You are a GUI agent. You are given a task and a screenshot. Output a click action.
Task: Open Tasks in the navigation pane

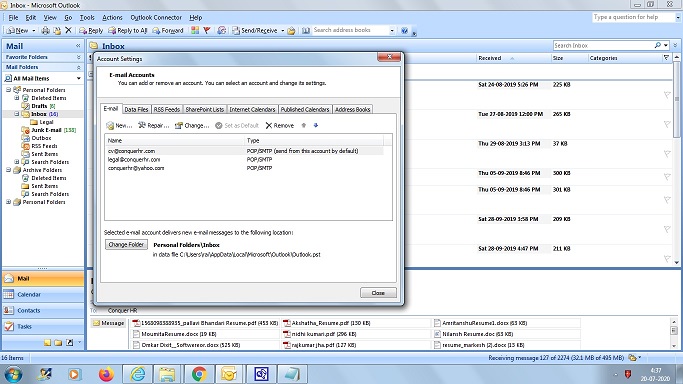[x=43, y=326]
